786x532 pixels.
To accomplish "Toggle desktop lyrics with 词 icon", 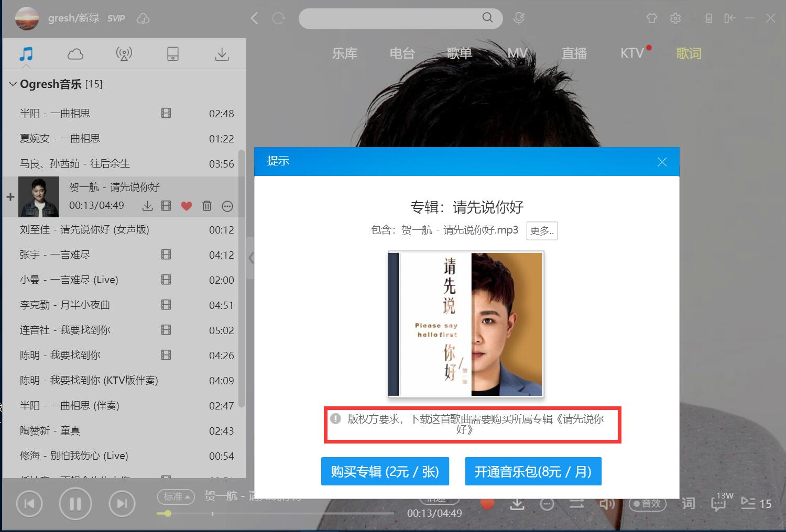I will (x=689, y=504).
